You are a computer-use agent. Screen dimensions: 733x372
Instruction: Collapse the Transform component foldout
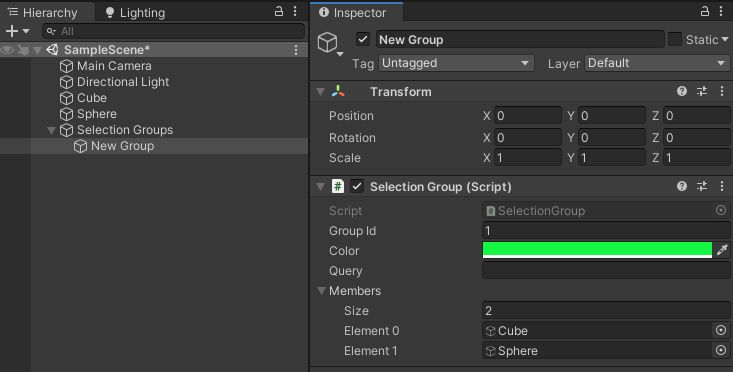(x=321, y=92)
